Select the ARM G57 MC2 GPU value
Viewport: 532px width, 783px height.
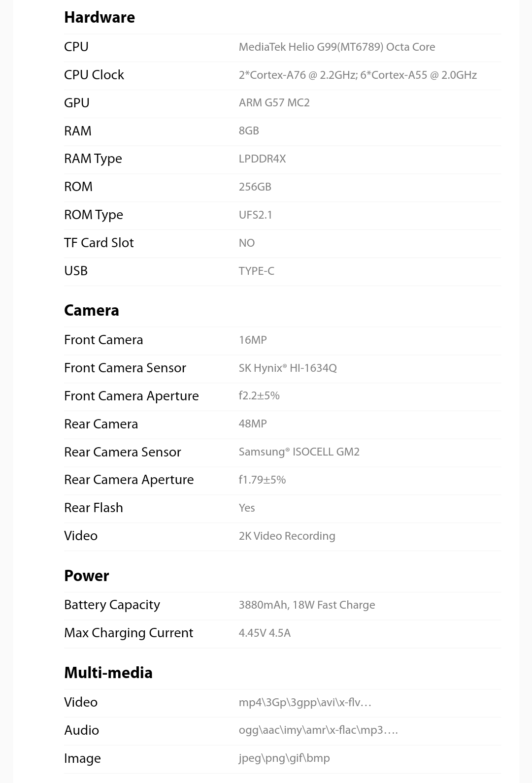[x=274, y=103]
